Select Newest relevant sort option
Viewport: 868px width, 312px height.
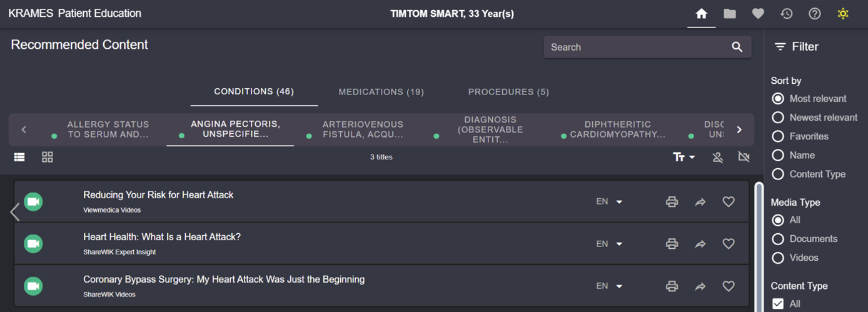(x=778, y=118)
